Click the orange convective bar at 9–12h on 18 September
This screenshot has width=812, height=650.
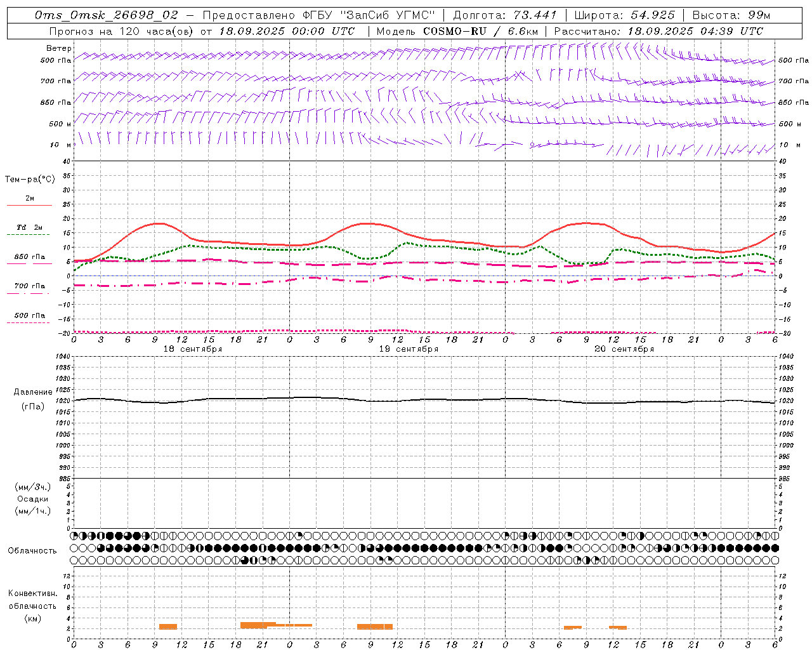[x=168, y=627]
